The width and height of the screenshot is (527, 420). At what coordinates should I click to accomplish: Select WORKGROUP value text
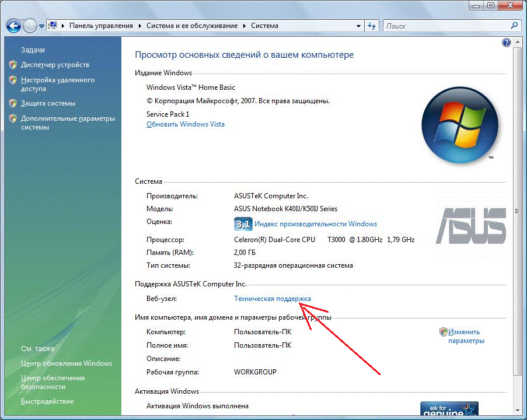(x=255, y=372)
